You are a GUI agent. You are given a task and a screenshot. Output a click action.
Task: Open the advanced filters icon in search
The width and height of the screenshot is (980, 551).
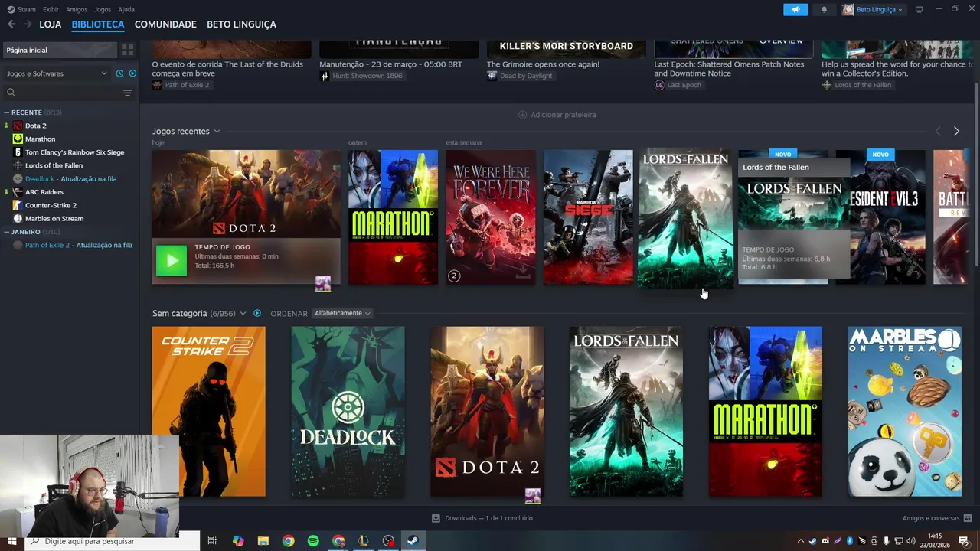127,93
